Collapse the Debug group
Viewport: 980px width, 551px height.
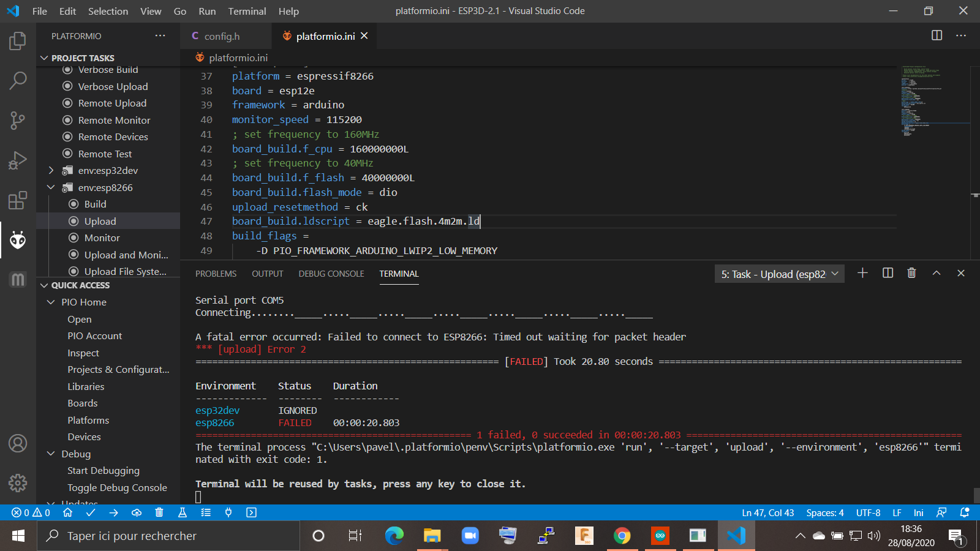(x=51, y=454)
